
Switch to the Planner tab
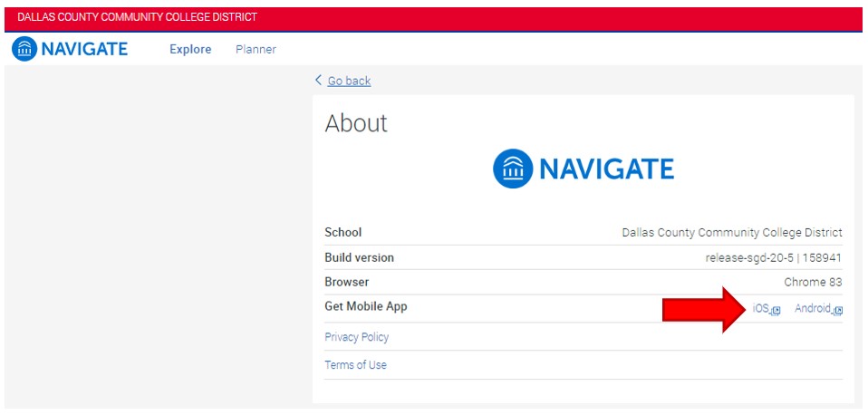tap(256, 50)
